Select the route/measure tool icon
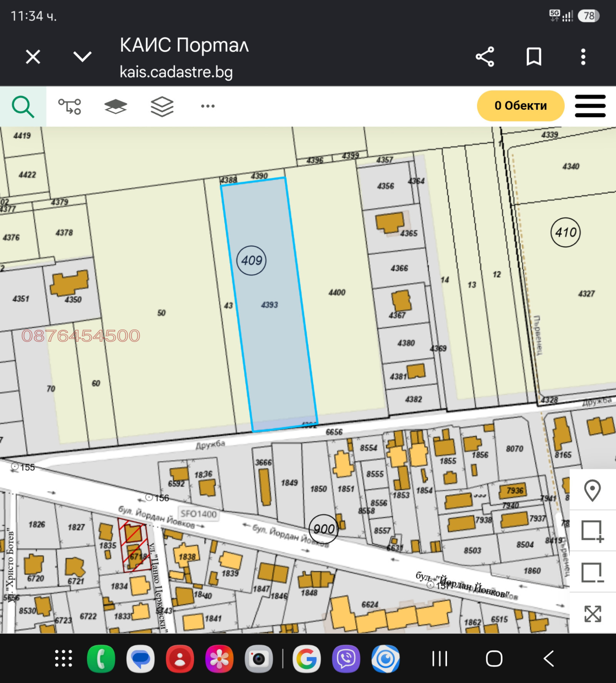 pos(70,107)
